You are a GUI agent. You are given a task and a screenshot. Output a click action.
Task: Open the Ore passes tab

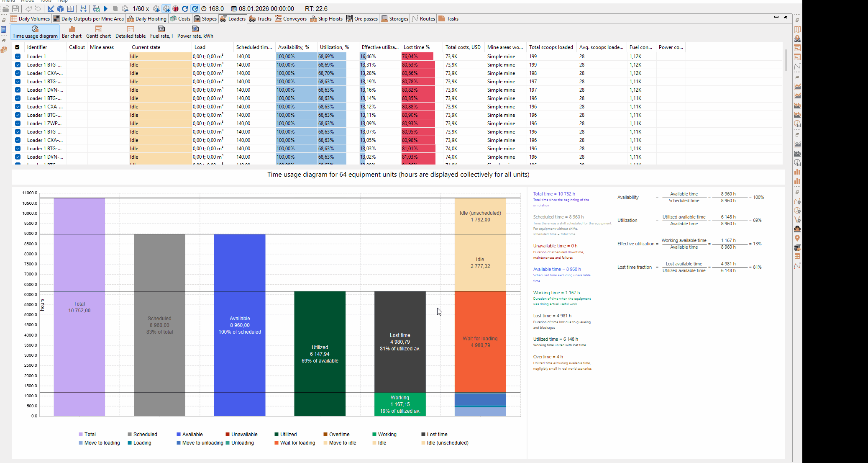[362, 19]
